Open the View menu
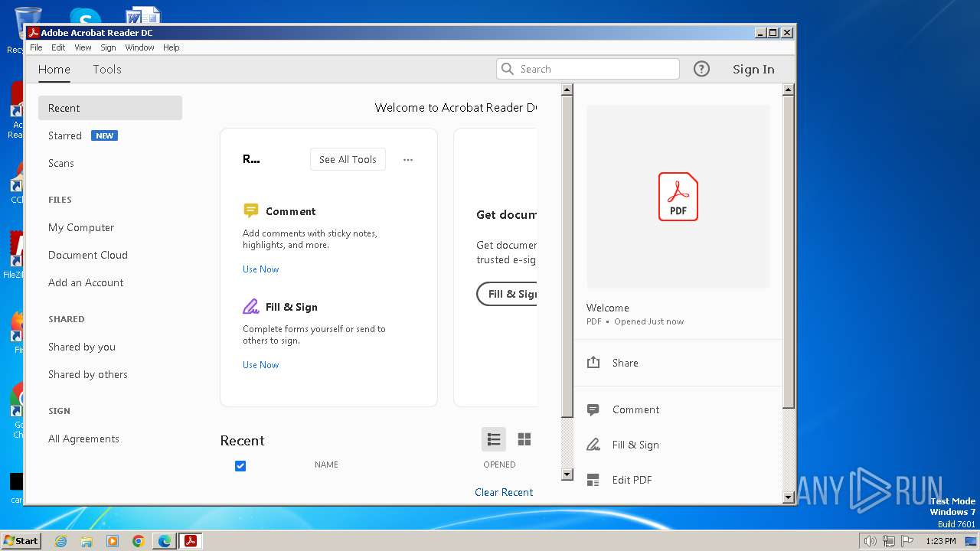 coord(83,47)
